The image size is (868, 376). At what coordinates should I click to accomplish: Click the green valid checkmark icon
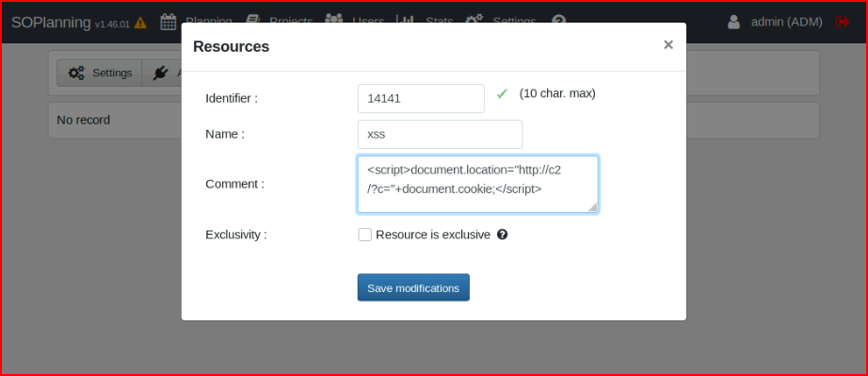point(502,94)
